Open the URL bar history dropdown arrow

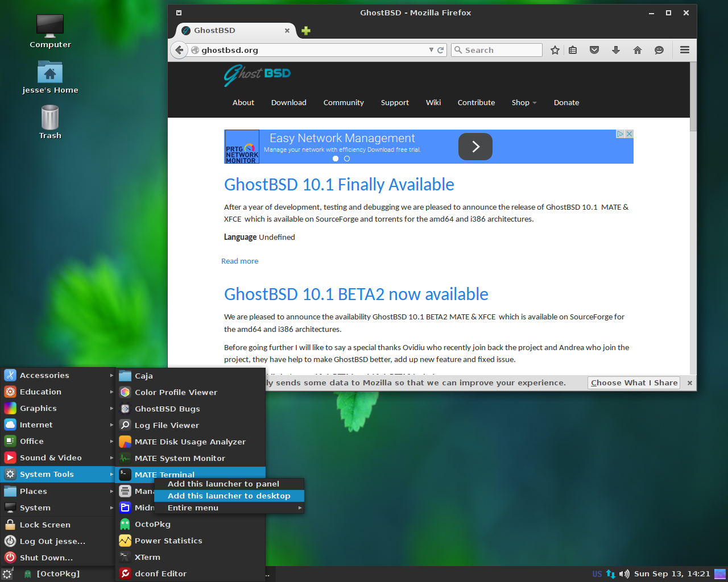tap(431, 50)
